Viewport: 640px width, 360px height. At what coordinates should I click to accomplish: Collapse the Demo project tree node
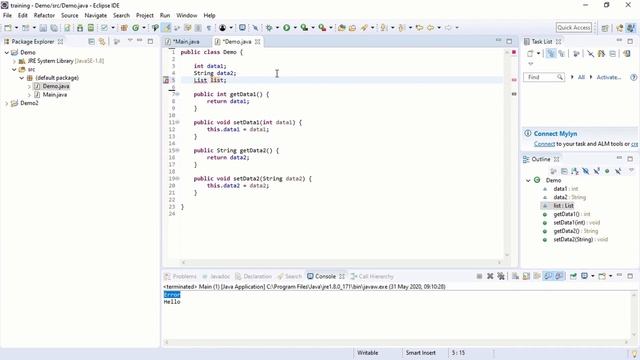point(7,53)
